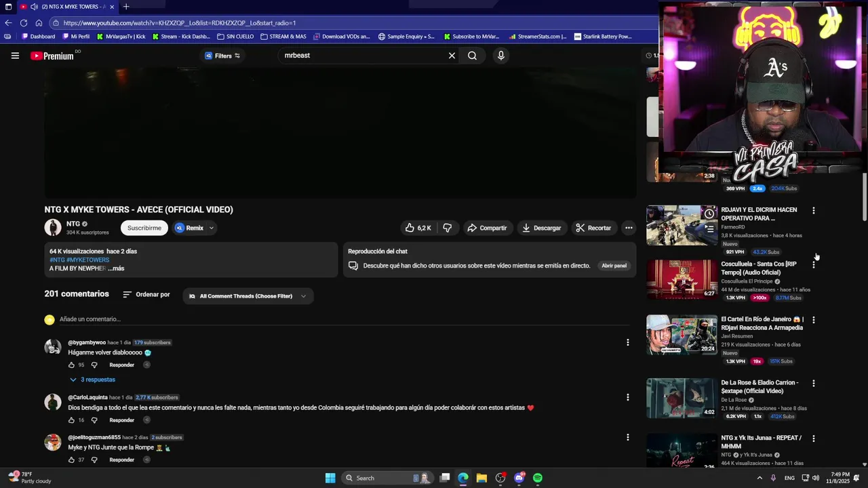Open the Dashboard bookmark

click(x=38, y=37)
